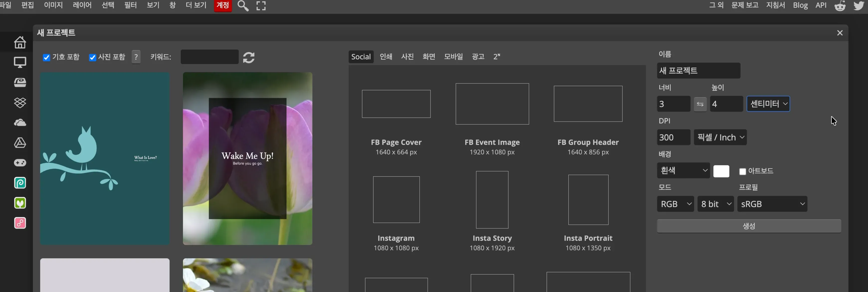Open the 문제 보고 link
Screen dimensions: 868x292
[x=745, y=5]
